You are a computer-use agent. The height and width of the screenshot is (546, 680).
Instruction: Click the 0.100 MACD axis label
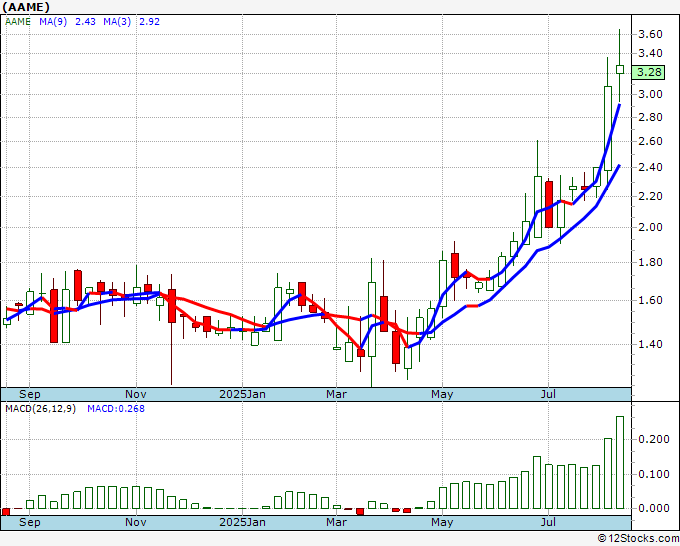tap(654, 474)
